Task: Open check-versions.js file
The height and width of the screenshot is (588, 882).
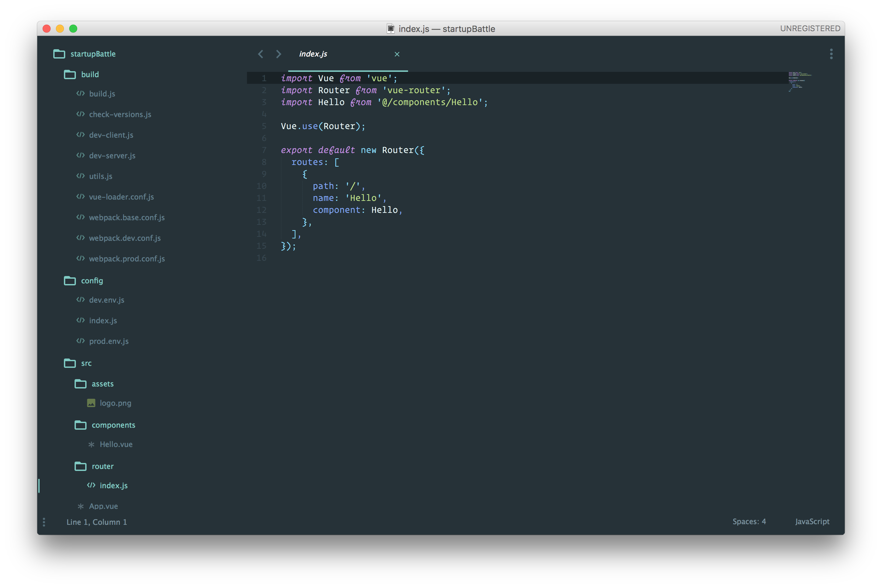Action: [x=120, y=114]
